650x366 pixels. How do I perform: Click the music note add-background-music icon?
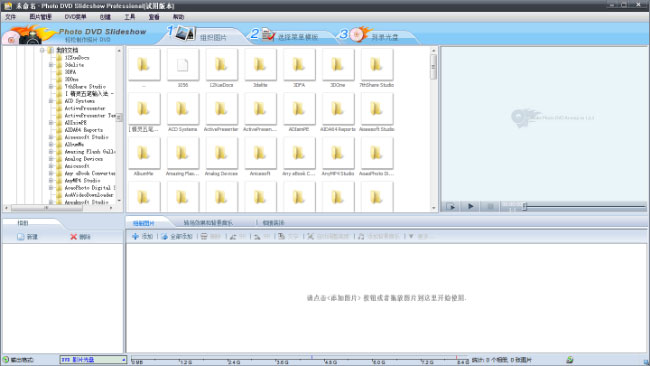click(361, 236)
